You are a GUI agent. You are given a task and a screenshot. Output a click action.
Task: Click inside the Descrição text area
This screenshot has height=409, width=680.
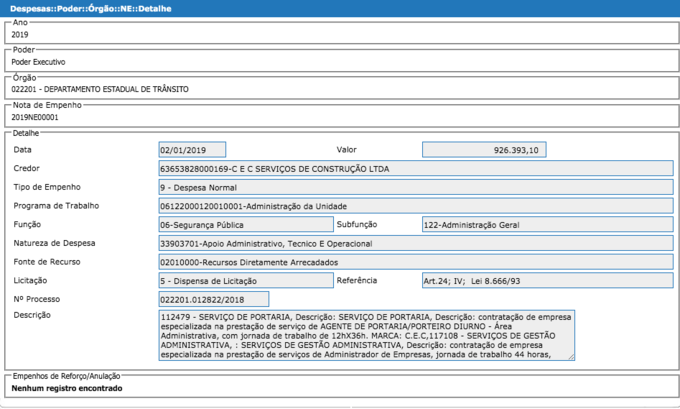(x=366, y=334)
